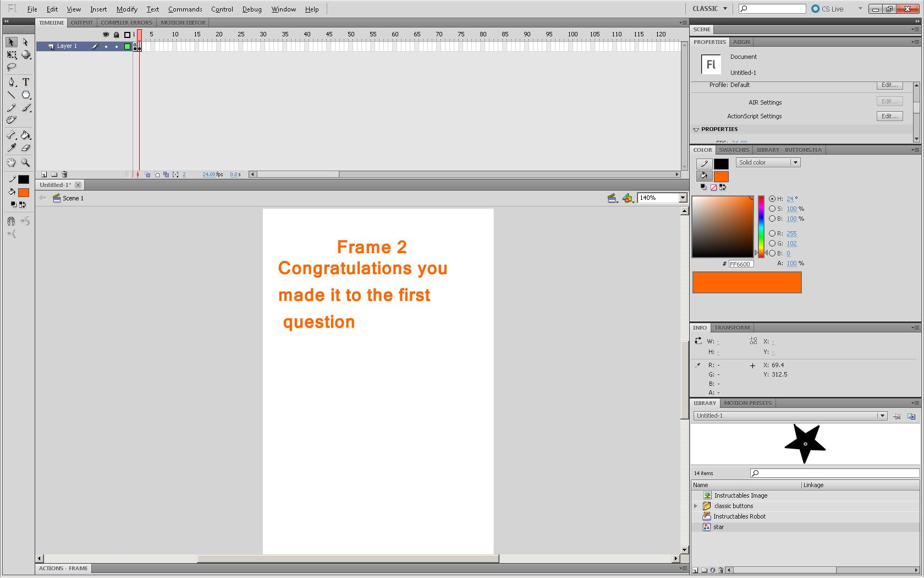Insert a new layer in the timeline

(43, 174)
